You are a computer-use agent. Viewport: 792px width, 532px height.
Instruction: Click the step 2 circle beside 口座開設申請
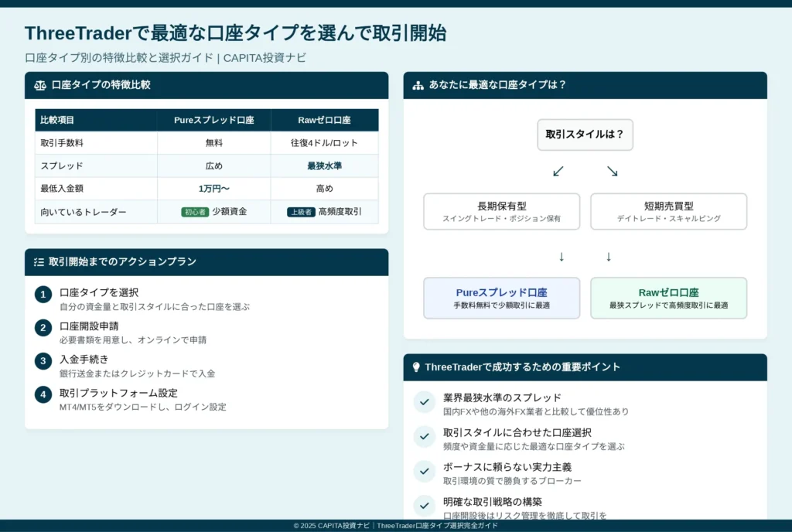click(x=43, y=328)
